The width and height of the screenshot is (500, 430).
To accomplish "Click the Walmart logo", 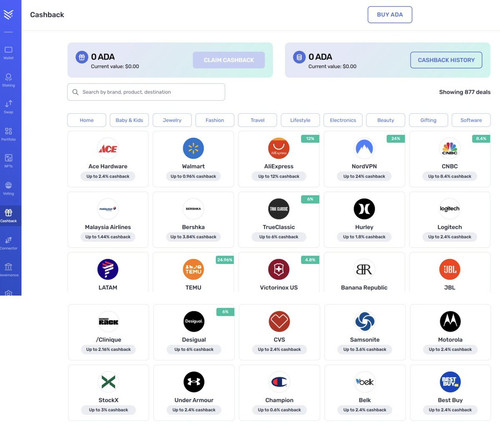I will click(x=193, y=148).
